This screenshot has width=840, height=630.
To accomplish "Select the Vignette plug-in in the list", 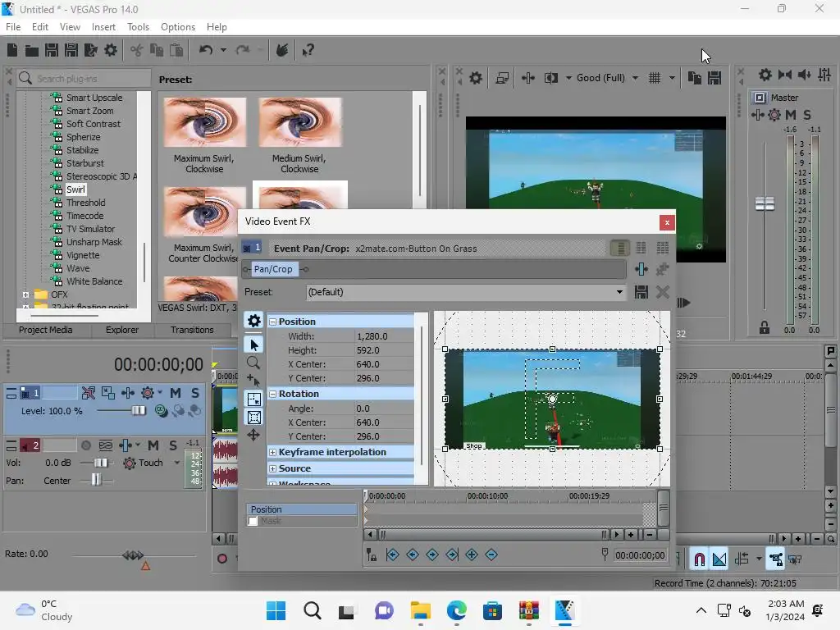I will [83, 255].
